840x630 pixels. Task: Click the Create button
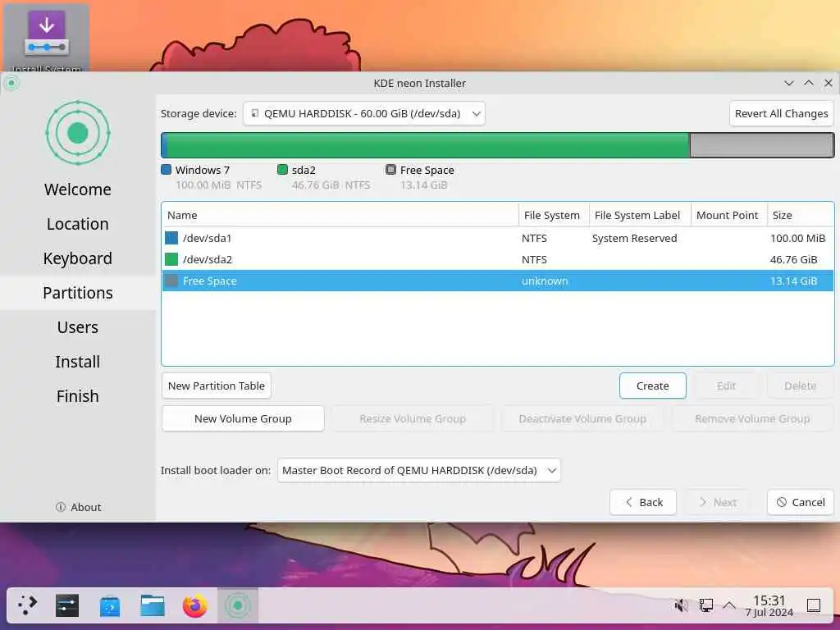[x=652, y=386]
